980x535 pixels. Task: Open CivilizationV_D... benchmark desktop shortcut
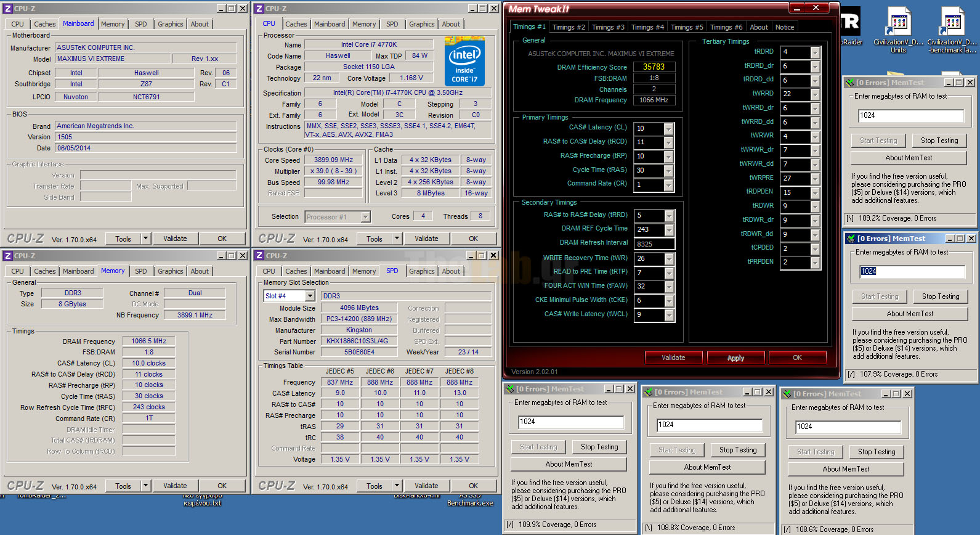pos(952,30)
